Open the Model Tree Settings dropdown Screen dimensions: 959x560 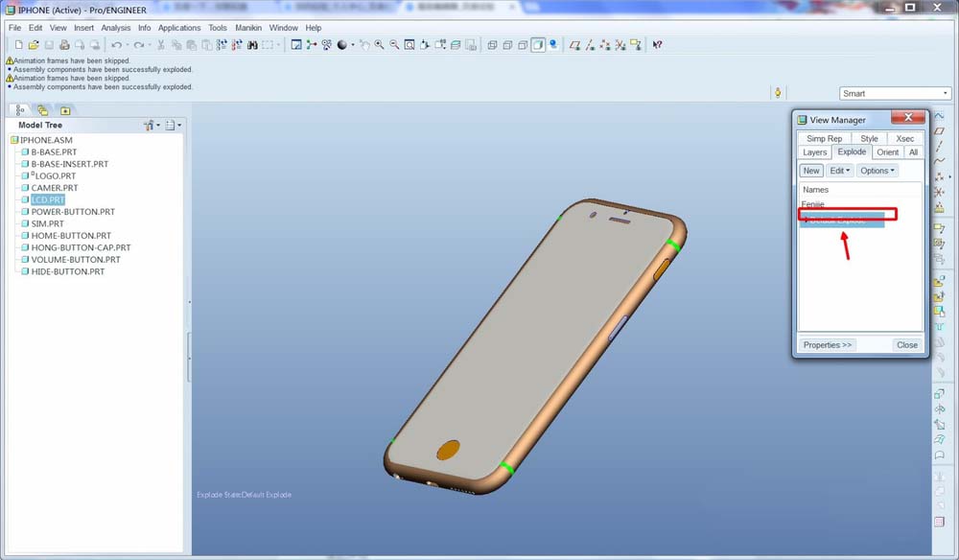(173, 125)
